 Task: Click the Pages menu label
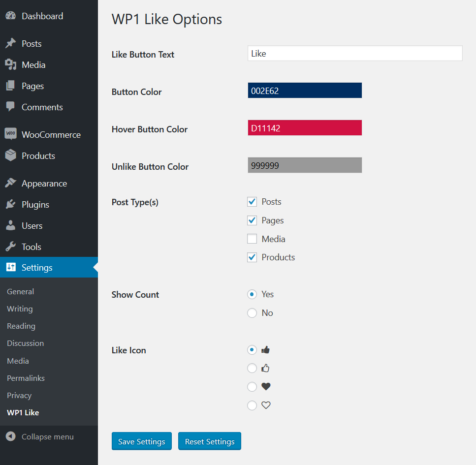33,86
